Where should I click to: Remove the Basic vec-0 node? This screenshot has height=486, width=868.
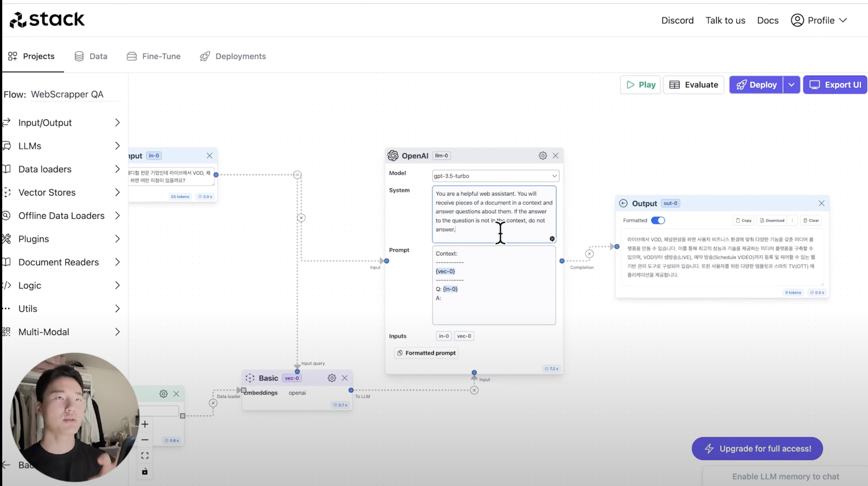click(x=344, y=378)
